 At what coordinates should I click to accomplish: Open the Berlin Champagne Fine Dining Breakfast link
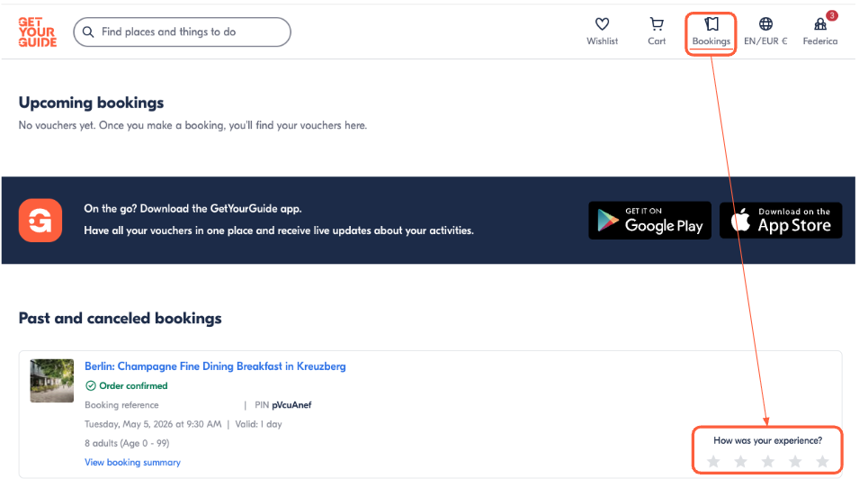coord(215,366)
